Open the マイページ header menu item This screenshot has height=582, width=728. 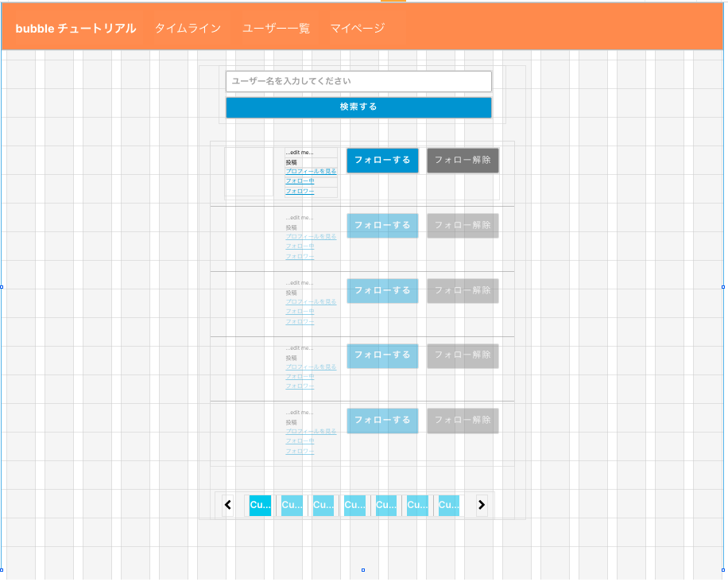358,29
